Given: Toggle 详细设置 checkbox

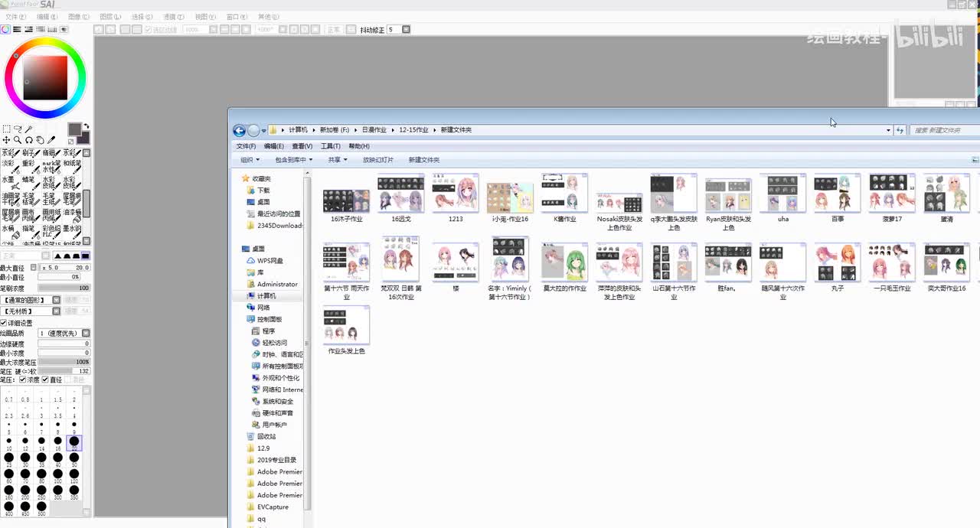Looking at the screenshot, I should [x=5, y=323].
